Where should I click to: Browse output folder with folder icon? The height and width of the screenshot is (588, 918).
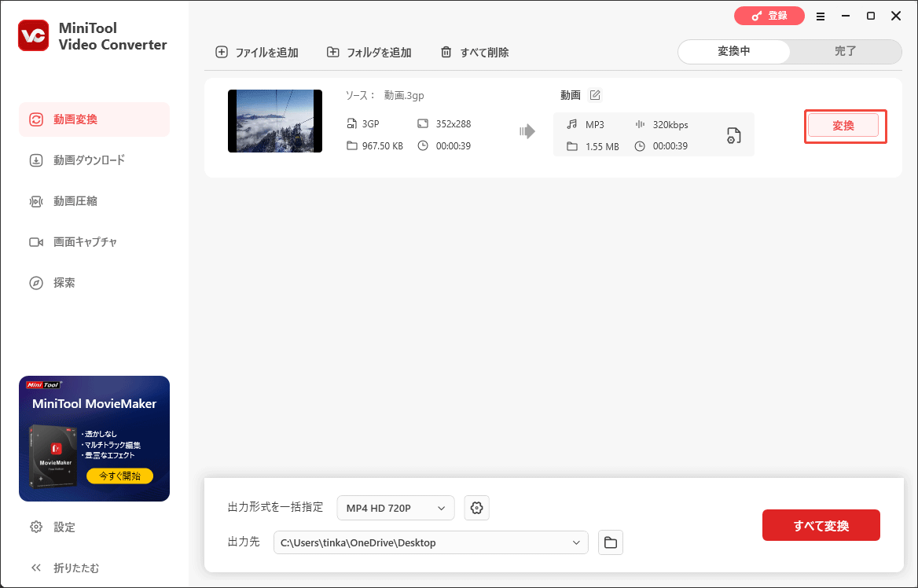(x=611, y=542)
